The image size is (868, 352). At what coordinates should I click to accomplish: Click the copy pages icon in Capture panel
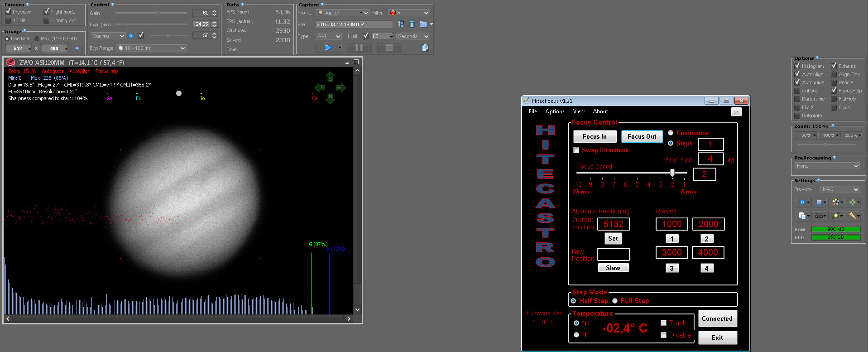pos(425,48)
